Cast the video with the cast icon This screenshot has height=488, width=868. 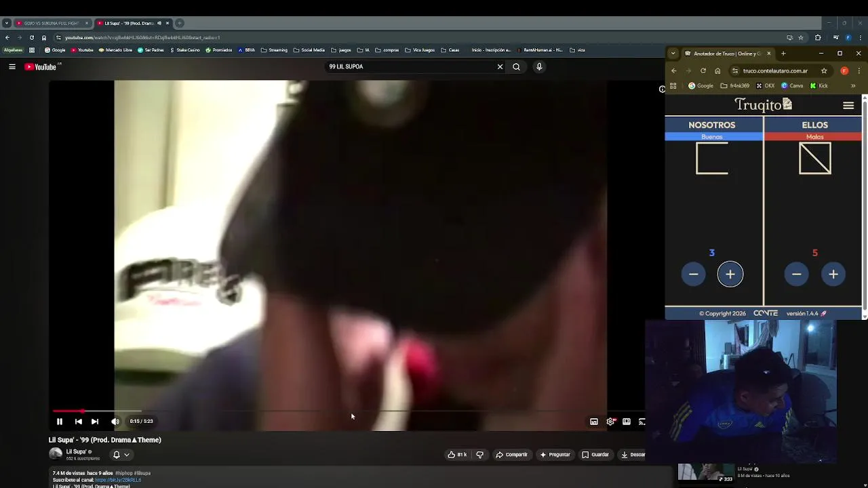point(642,422)
